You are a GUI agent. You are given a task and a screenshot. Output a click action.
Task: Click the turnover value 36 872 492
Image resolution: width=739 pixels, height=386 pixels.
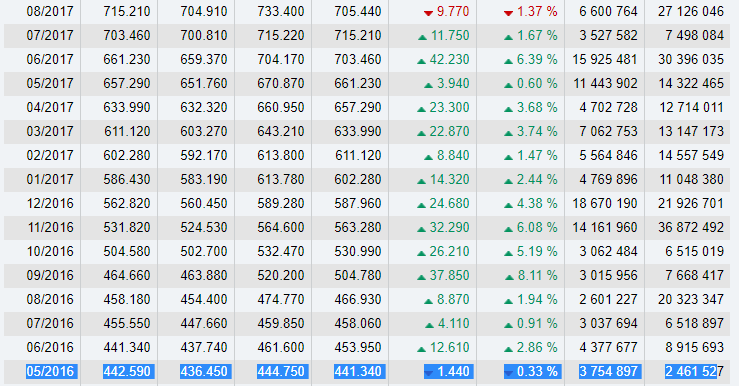coord(690,228)
